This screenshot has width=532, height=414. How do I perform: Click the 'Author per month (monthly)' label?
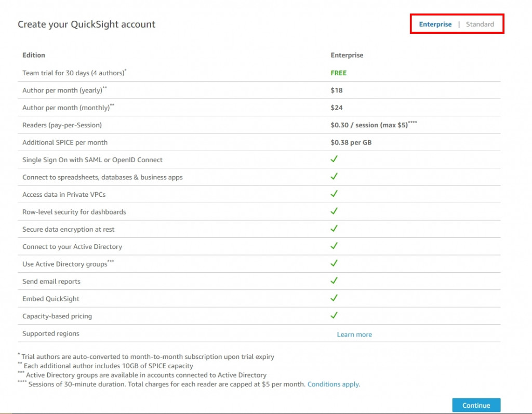coord(68,107)
